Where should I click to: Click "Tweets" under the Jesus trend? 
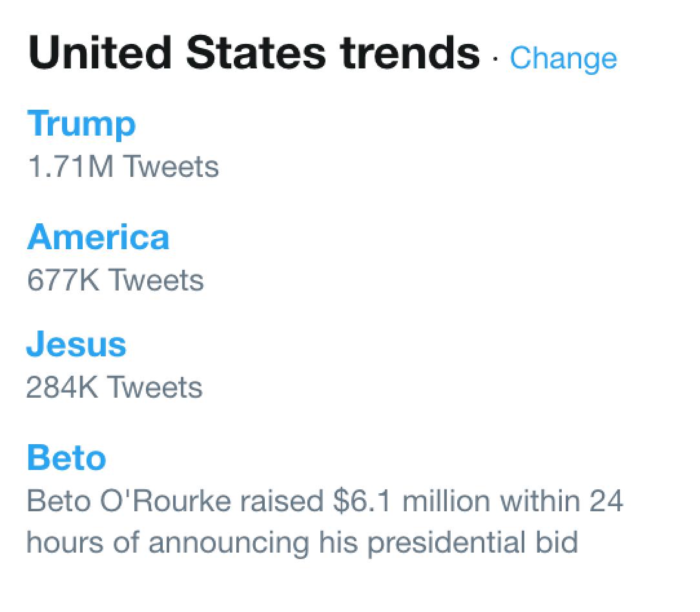click(154, 387)
